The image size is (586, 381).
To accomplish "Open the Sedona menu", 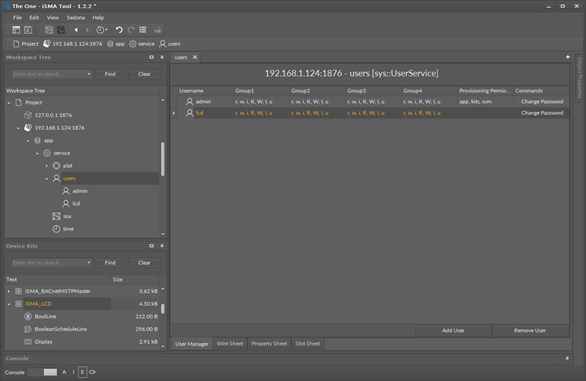I will (x=75, y=18).
